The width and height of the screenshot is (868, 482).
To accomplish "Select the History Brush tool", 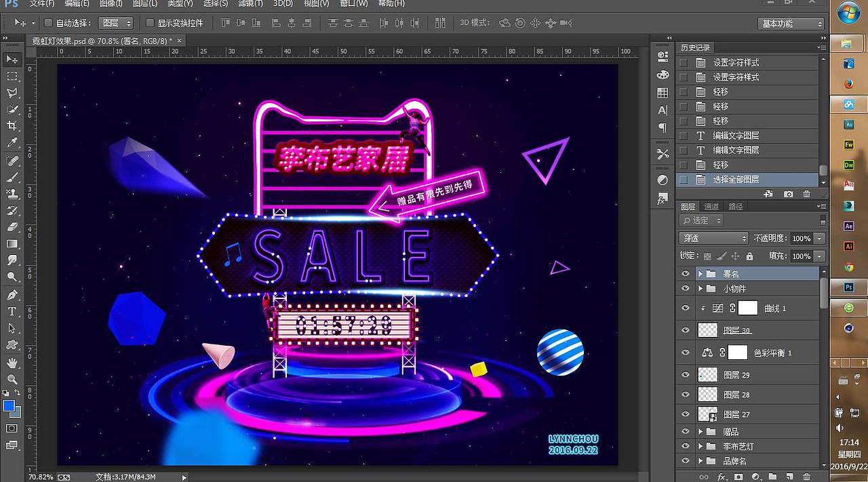I will pos(12,210).
